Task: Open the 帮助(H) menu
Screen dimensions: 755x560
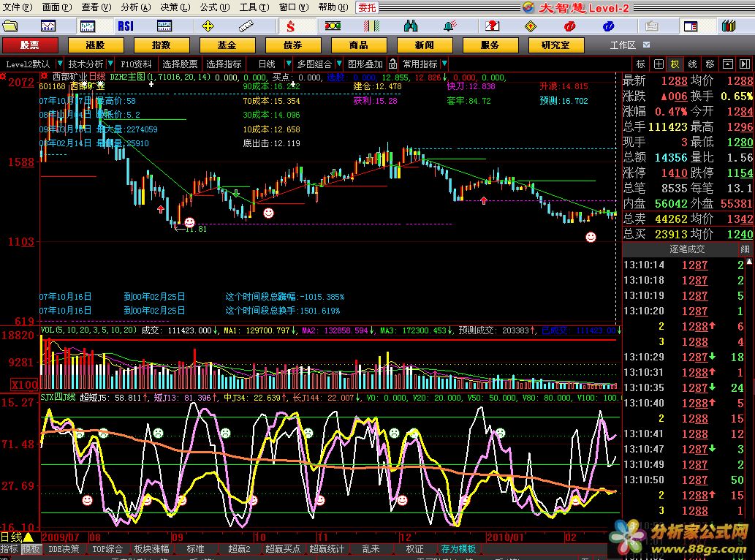Action: tap(333, 7)
